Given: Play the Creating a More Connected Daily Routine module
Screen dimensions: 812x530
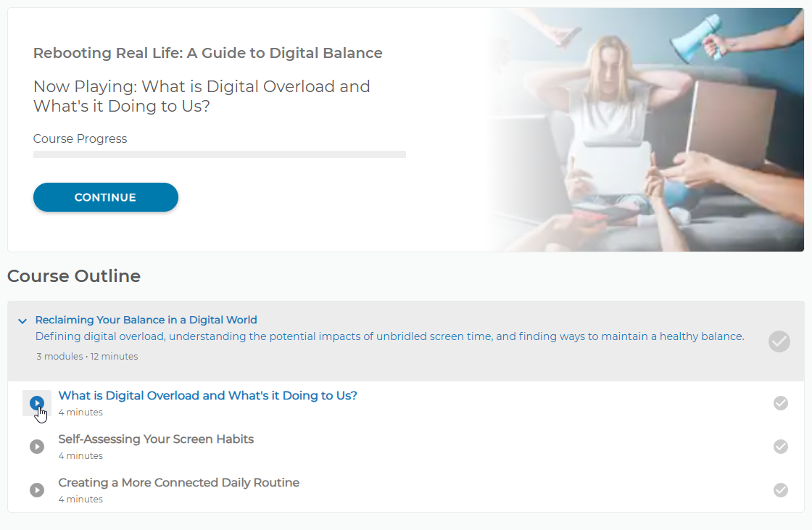Looking at the screenshot, I should [x=37, y=489].
